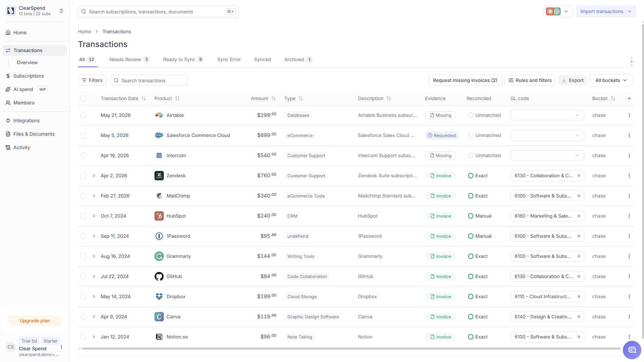Switch to the Sync Error tab
This screenshot has height=362, width=644.
pyautogui.click(x=229, y=59)
